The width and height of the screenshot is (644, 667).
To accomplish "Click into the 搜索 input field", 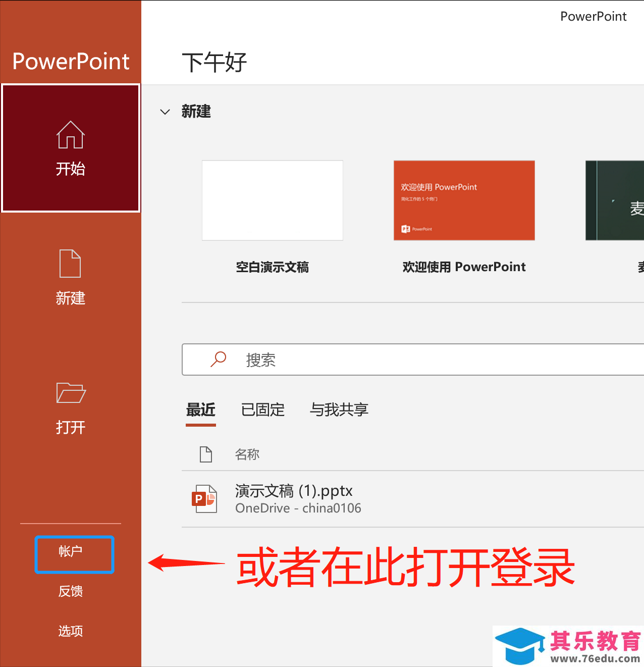I will tap(413, 360).
